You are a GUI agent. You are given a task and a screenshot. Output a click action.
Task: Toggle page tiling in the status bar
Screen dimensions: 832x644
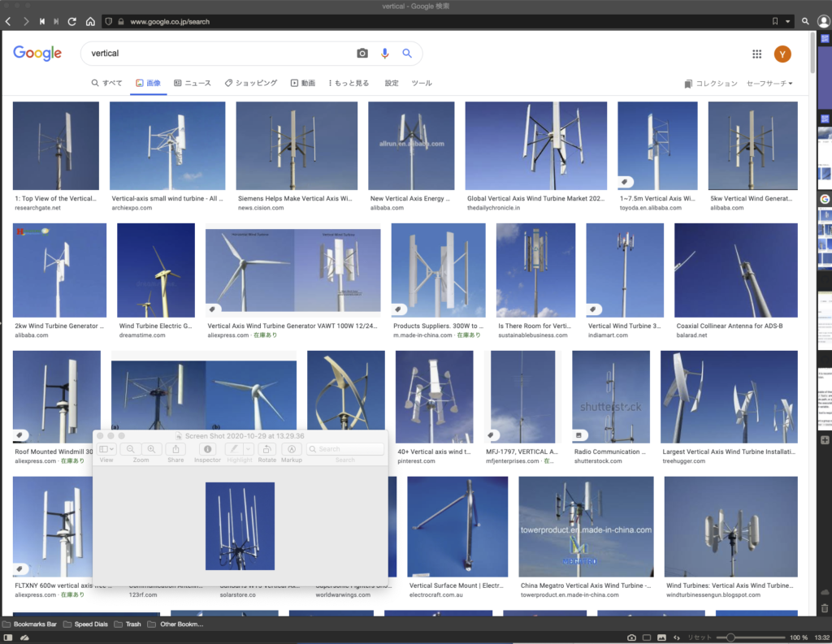pos(647,638)
